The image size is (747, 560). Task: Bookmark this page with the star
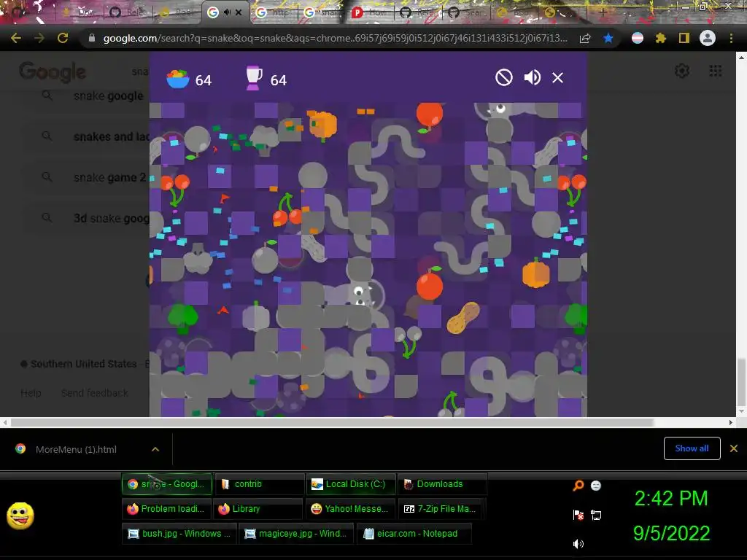pos(608,38)
